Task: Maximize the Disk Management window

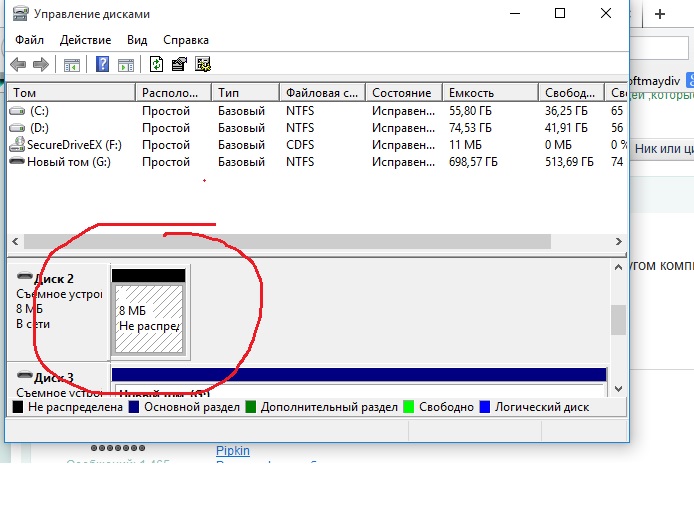Action: coord(560,13)
